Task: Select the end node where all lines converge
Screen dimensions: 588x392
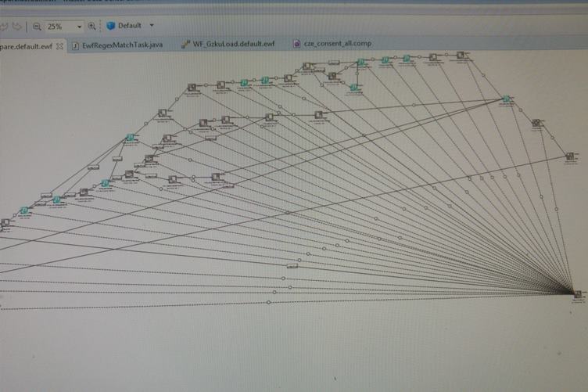Action: (578, 294)
